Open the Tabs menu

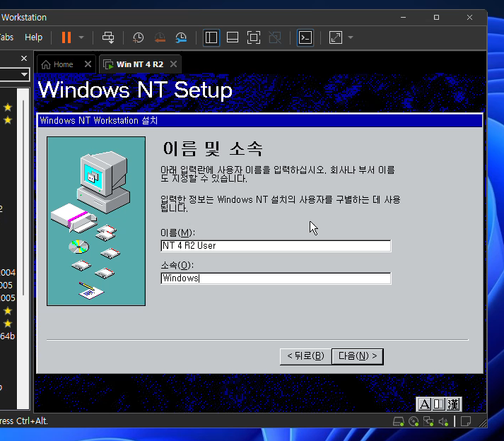(x=6, y=37)
